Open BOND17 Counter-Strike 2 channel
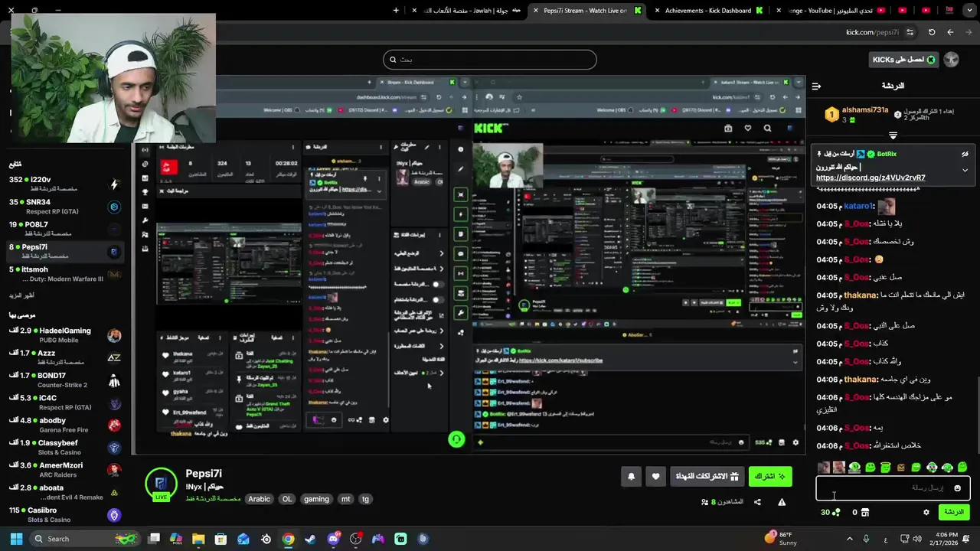This screenshot has height=551, width=980. pos(64,380)
